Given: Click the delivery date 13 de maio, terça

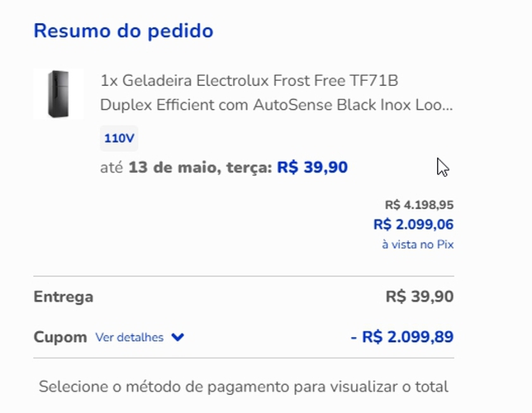Looking at the screenshot, I should (x=199, y=168).
